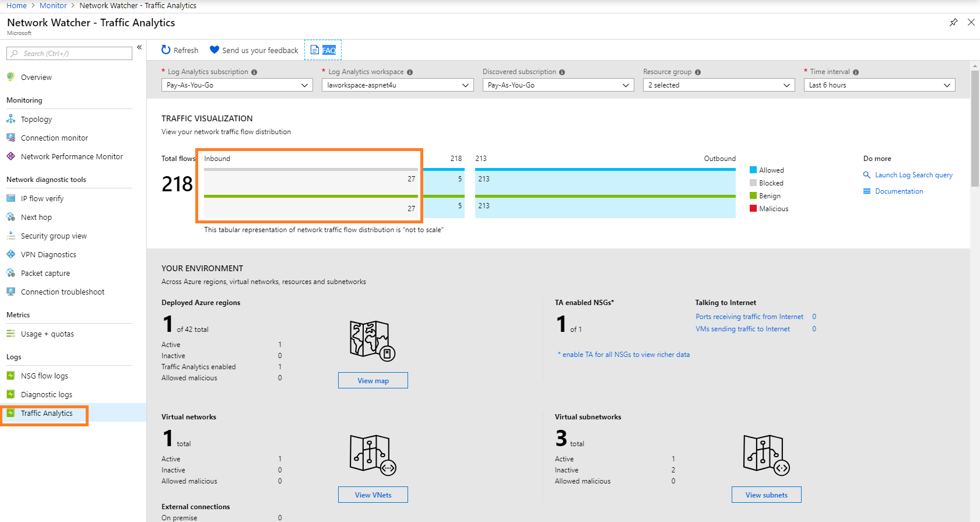The image size is (980, 522).
Task: Click the Refresh icon in toolbar
Action: coord(166,50)
